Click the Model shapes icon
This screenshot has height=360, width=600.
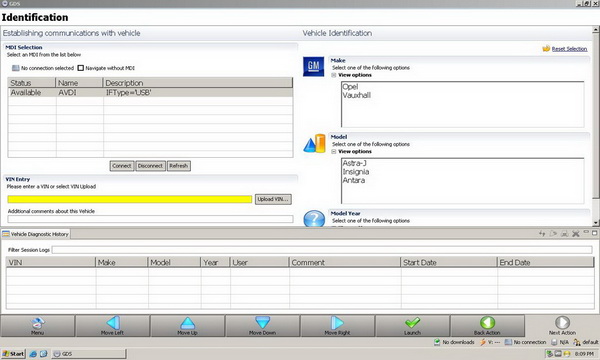point(315,143)
